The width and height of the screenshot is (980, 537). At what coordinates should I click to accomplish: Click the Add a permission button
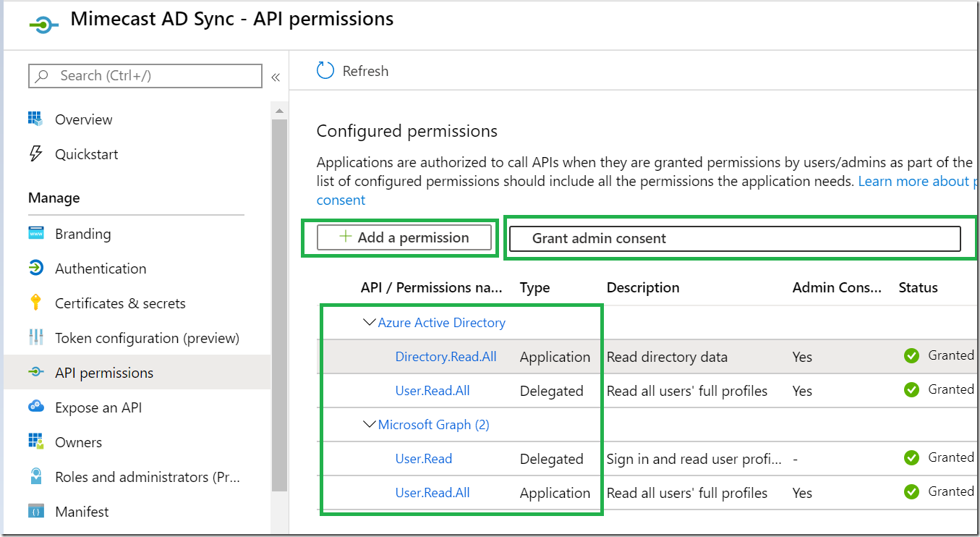[x=404, y=237]
